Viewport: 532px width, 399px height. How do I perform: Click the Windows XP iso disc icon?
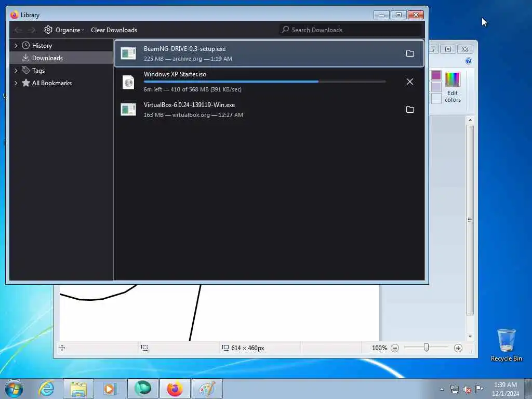click(x=128, y=82)
